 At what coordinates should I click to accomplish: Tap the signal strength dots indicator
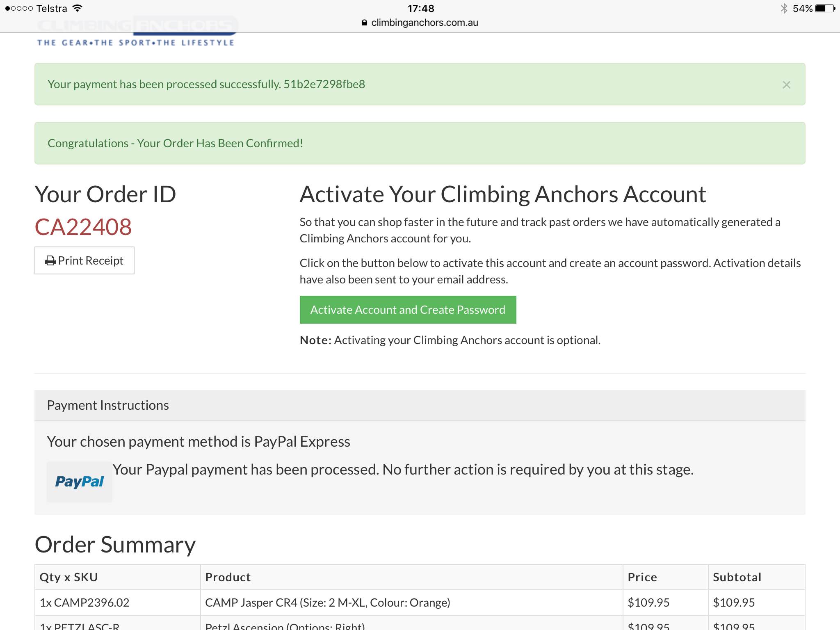tap(19, 8)
